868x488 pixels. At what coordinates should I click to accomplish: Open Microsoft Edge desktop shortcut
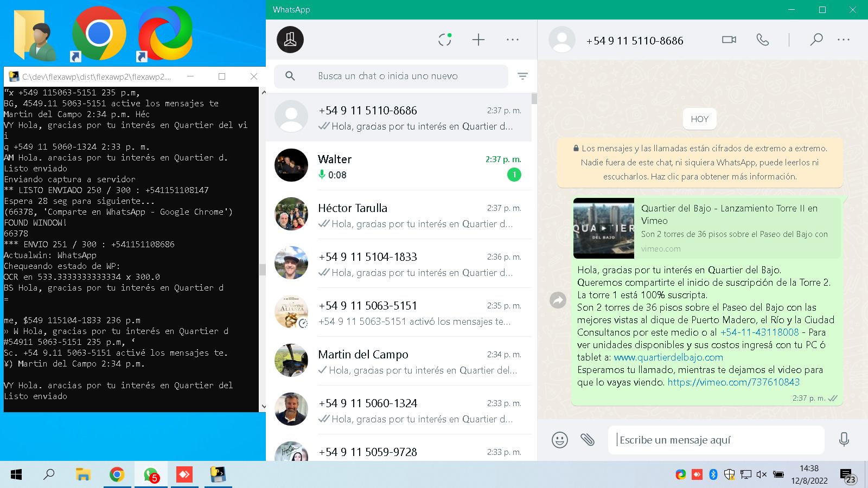click(165, 34)
